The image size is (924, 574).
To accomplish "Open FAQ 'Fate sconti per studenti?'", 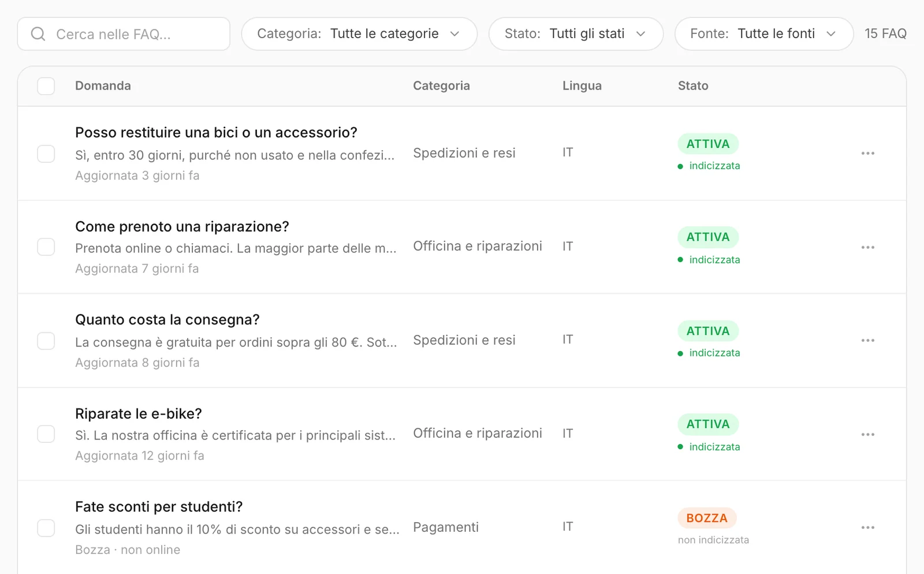I will [159, 506].
